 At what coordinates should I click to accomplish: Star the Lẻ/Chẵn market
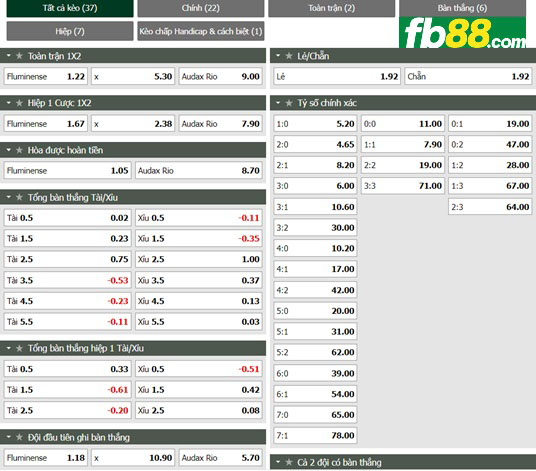[289, 56]
